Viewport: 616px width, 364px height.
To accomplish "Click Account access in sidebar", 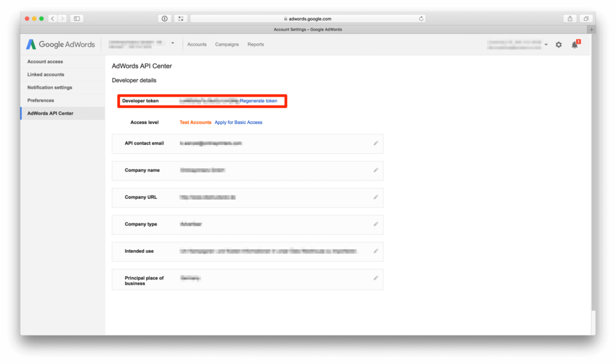I will (x=45, y=61).
